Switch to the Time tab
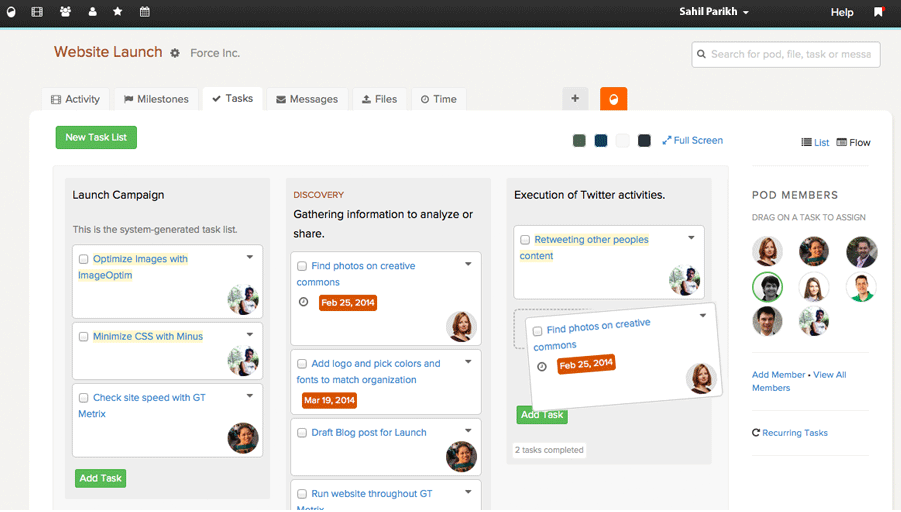 [438, 99]
